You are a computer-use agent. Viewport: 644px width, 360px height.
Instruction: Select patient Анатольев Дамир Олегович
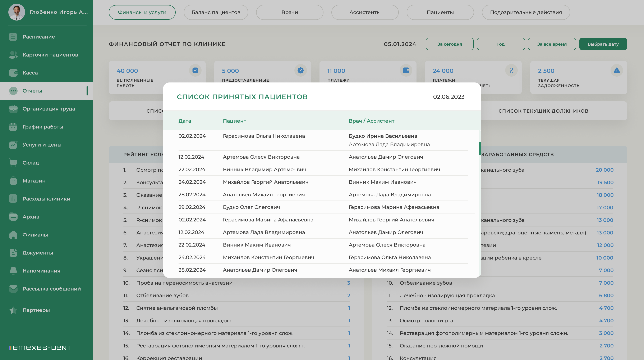pos(260,270)
